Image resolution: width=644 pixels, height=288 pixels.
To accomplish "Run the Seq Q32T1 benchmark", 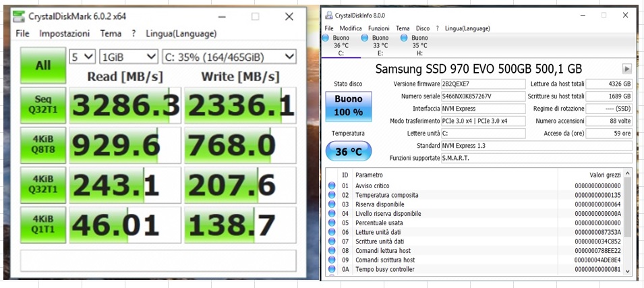I will (x=43, y=105).
